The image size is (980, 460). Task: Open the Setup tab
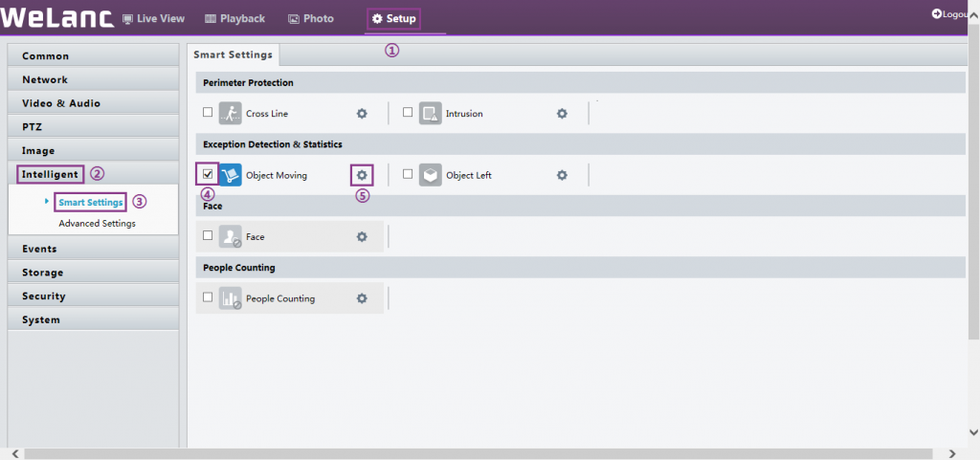point(393,19)
